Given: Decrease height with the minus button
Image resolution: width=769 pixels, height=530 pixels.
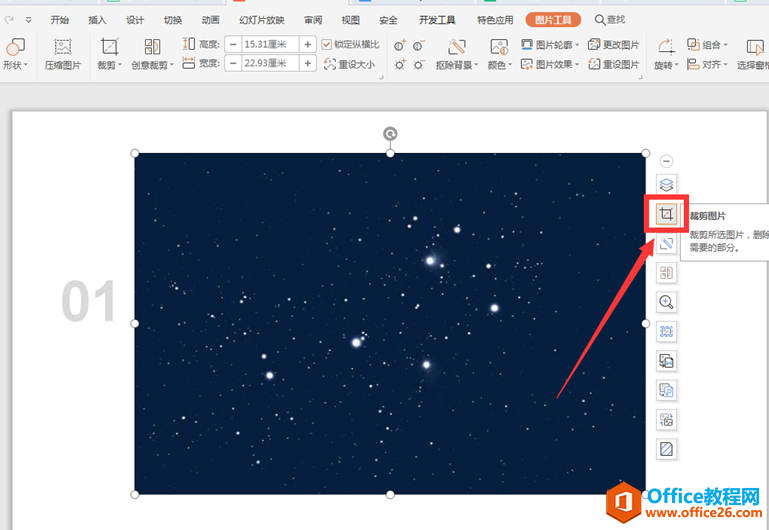Looking at the screenshot, I should pos(233,44).
